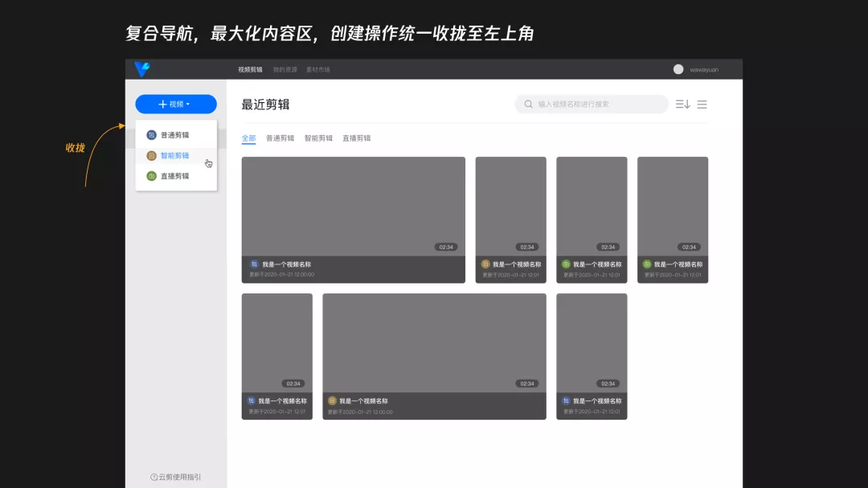This screenshot has height=488, width=868.
Task: Click the orange type icon on the narrow card
Action: point(485,265)
